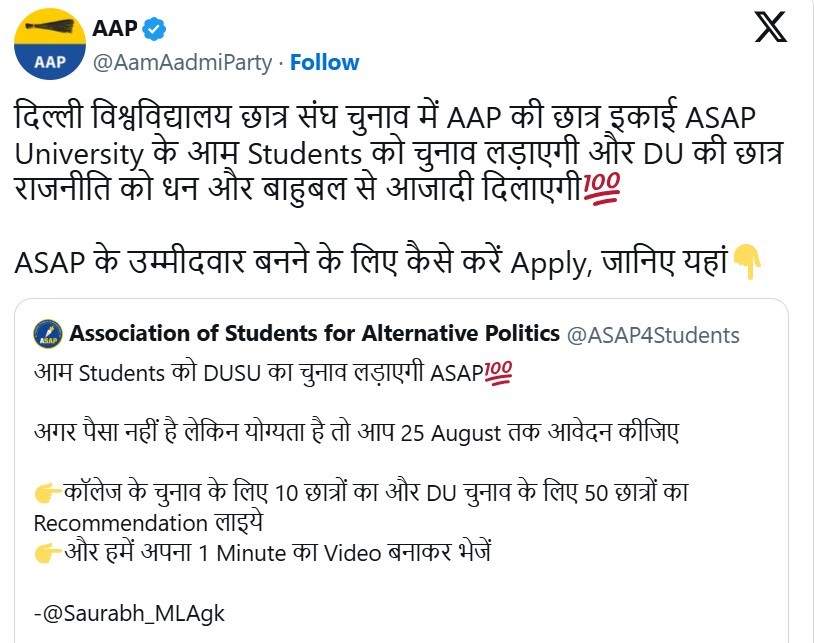Click the pointing emoji before कॉलेज line

click(47, 494)
